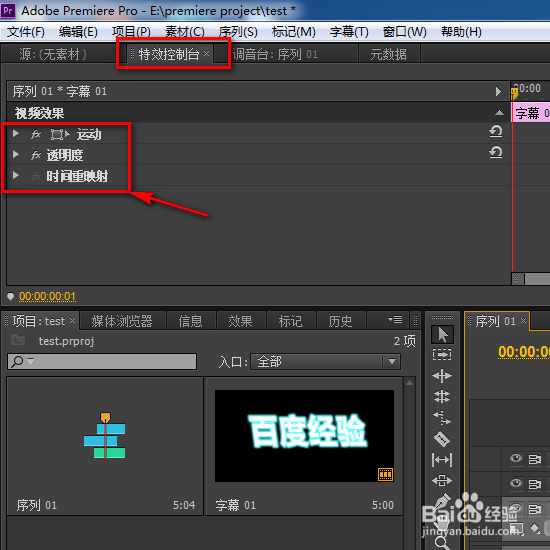Viewport: 550px width, 550px height.
Task: Select the Razor tool
Action: [x=442, y=438]
